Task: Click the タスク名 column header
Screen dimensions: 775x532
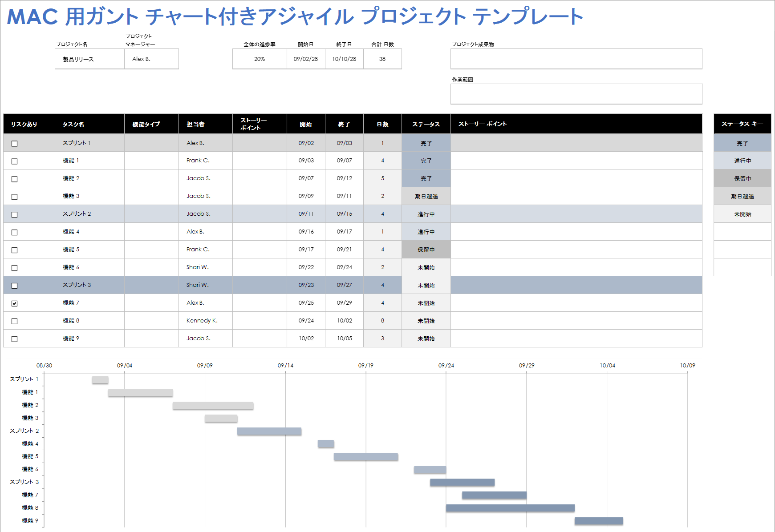Action: click(x=89, y=124)
